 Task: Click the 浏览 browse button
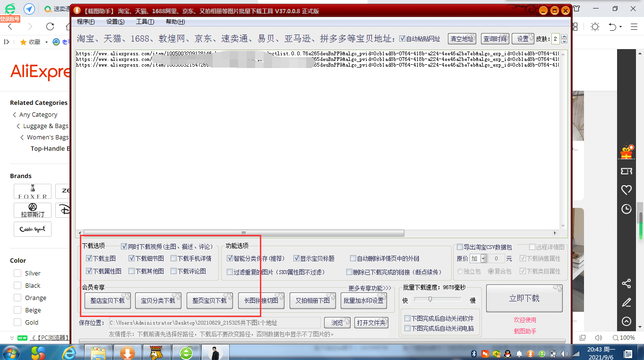[337, 323]
